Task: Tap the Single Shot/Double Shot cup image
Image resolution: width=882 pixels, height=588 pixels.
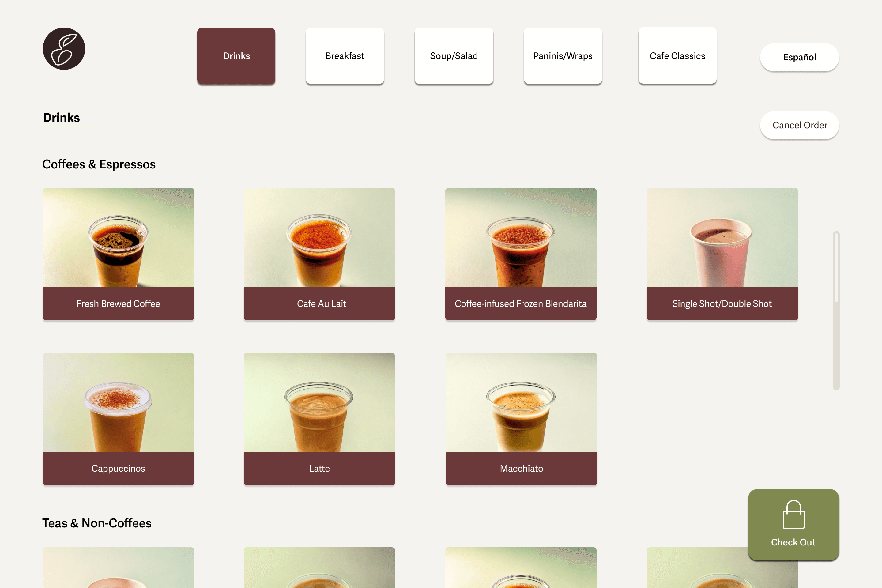Action: tap(722, 238)
